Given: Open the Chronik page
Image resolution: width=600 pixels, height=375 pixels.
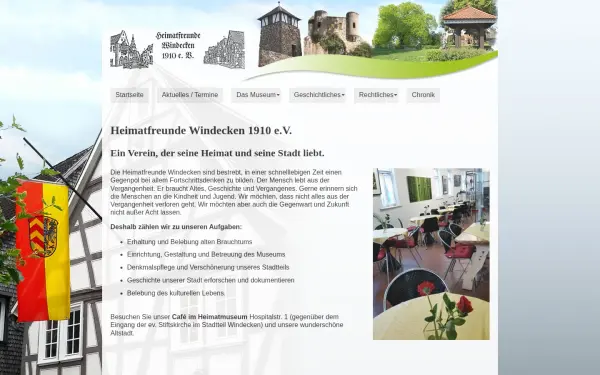Looking at the screenshot, I should coord(423,95).
